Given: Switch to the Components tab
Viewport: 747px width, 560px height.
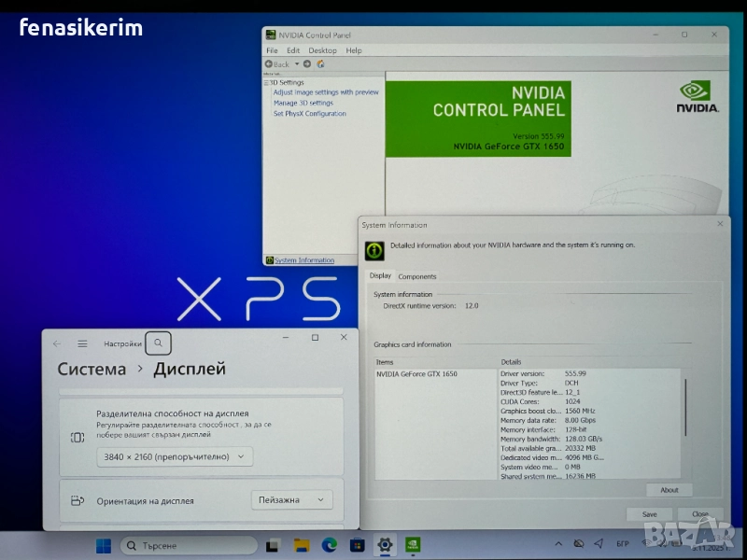Looking at the screenshot, I should 417,276.
